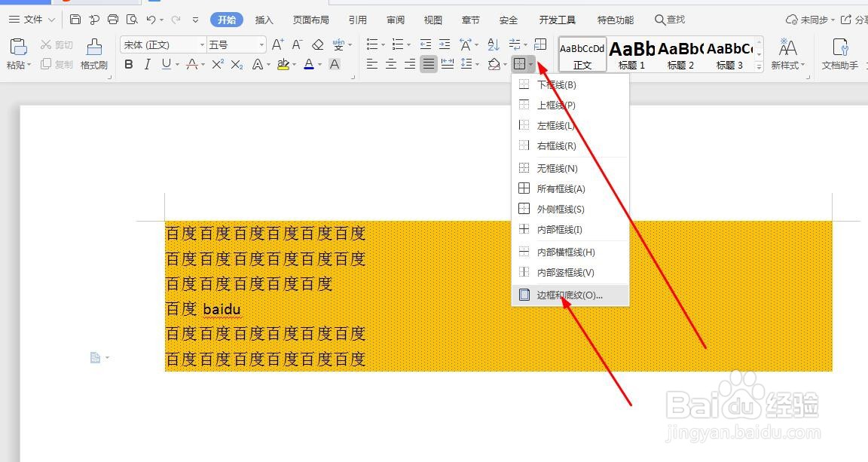Screen dimensions: 868x462
Task: Expand the Borders dropdown arrow
Action: [x=531, y=64]
